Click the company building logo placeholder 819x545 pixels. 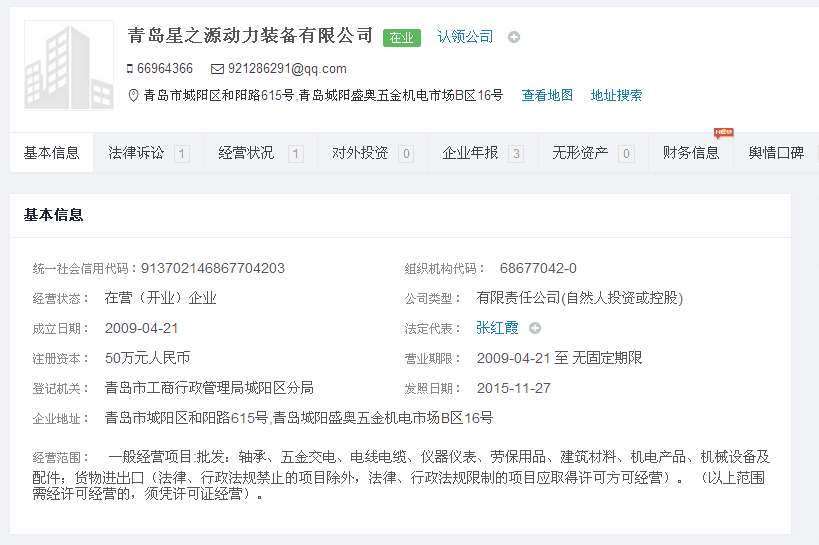[x=69, y=66]
